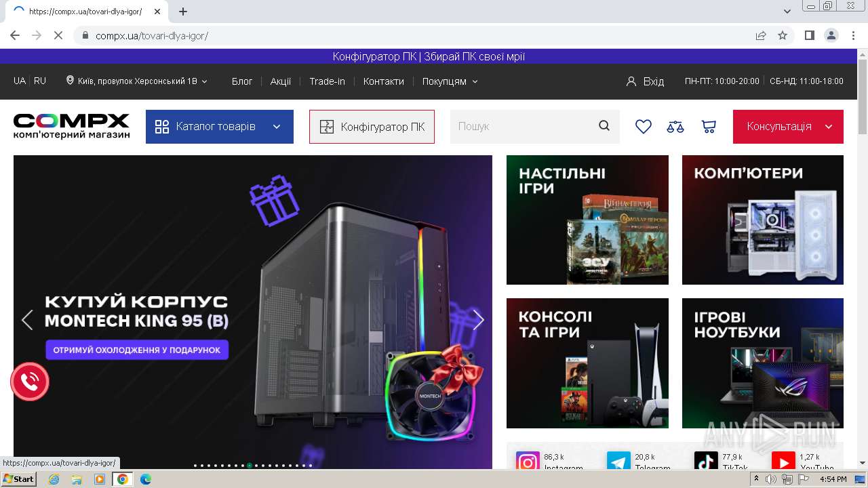
Task: Open the Контакти menu item
Action: (383, 81)
